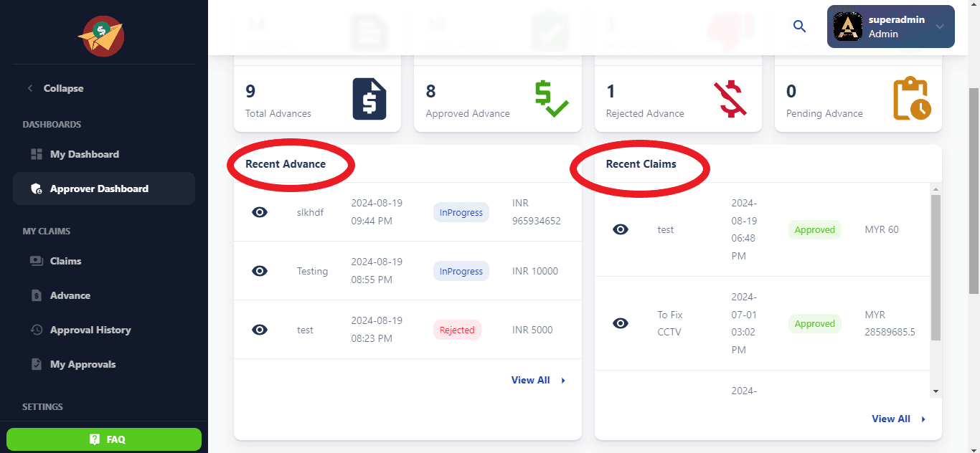This screenshot has height=453, width=980.
Task: View the slkhdf advance via eye icon
Action: 260,212
